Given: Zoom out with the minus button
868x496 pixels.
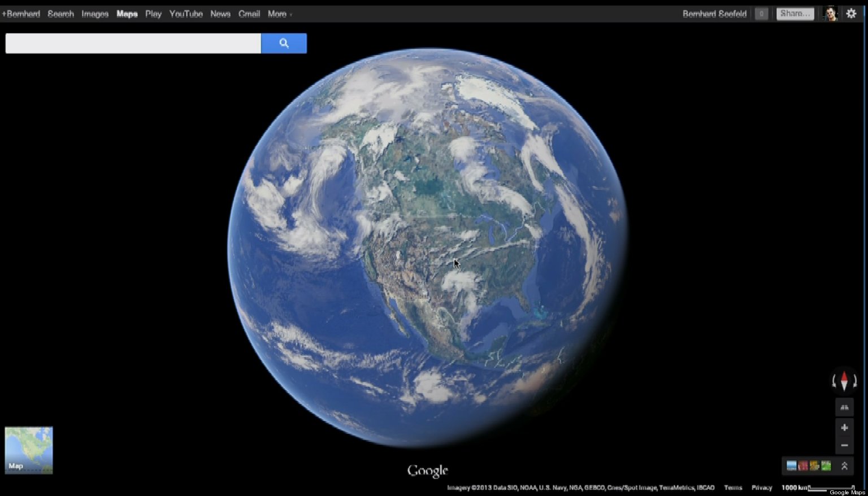Looking at the screenshot, I should click(x=844, y=446).
